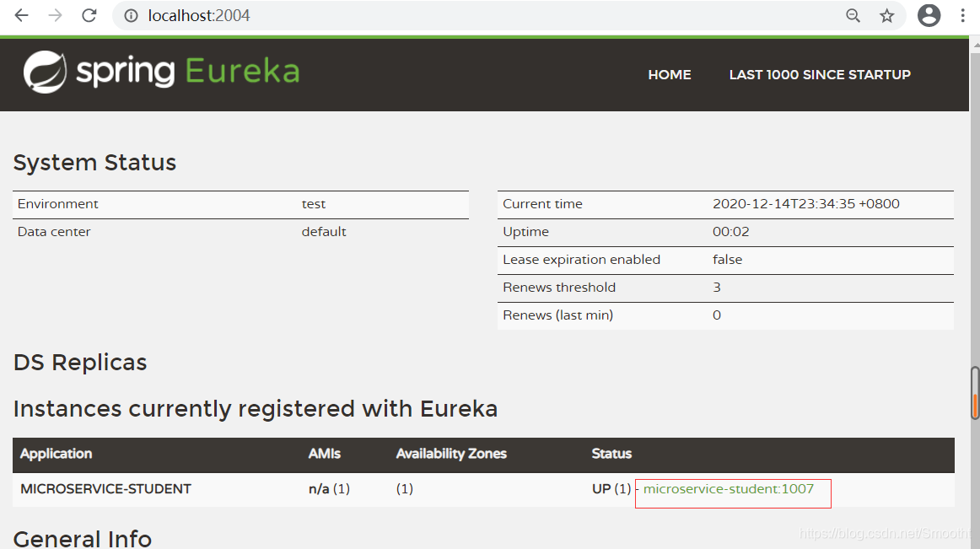The height and width of the screenshot is (549, 980).
Task: Bookmark this page with the star icon
Action: [887, 16]
